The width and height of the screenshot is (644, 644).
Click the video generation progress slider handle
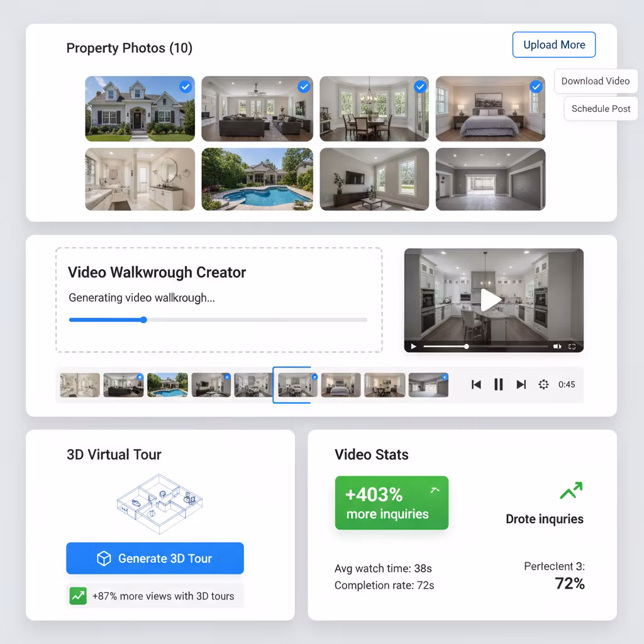coord(143,319)
